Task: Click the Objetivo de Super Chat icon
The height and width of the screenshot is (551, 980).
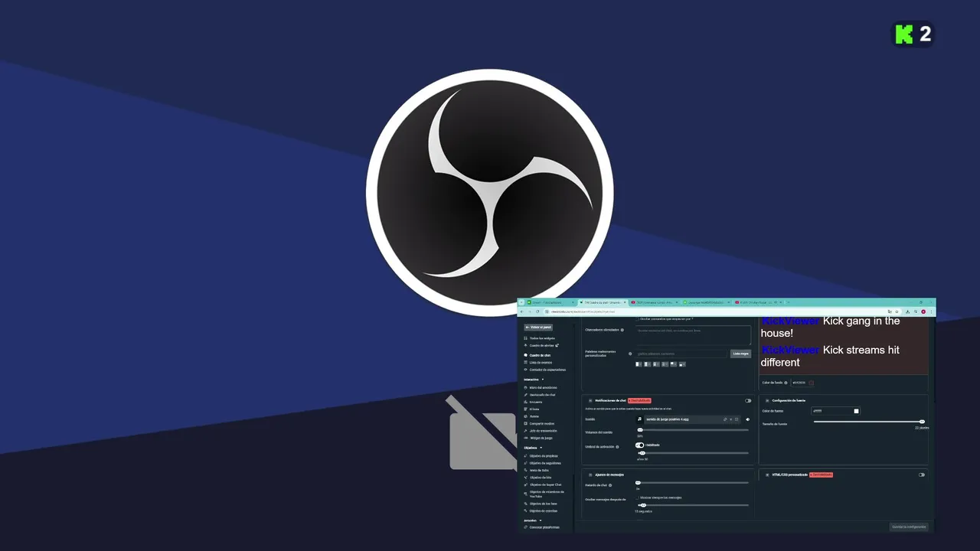Action: [x=525, y=484]
